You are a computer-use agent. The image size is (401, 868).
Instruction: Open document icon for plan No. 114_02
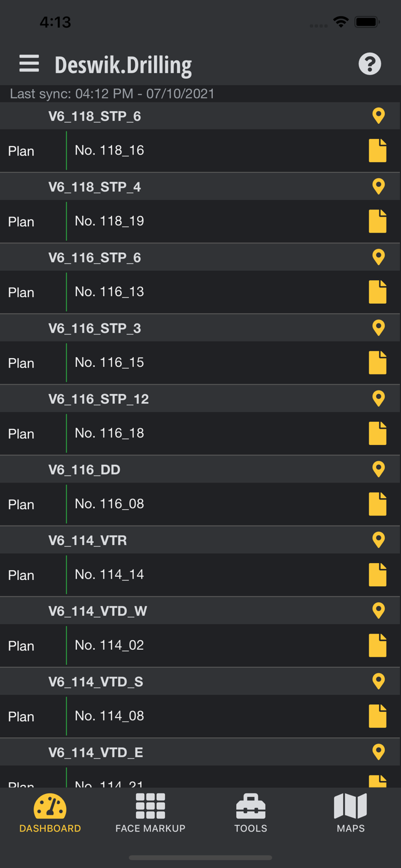(378, 645)
